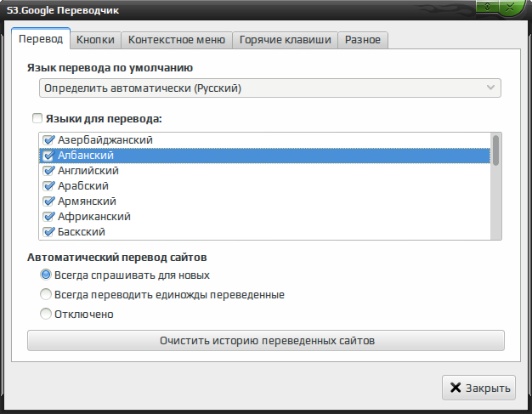The height and width of the screenshot is (414, 532).
Task: Click the window close icon in titlebar
Action: [510, 7]
